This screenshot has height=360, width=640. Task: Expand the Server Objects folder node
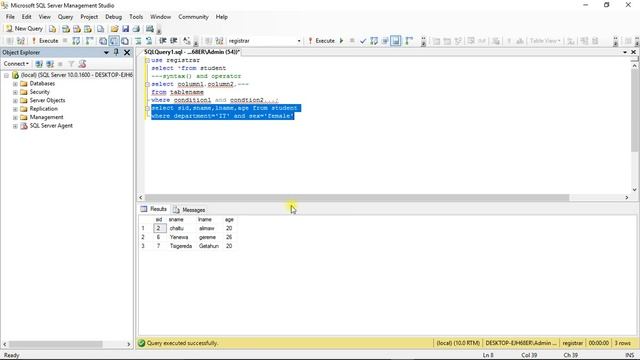15,100
